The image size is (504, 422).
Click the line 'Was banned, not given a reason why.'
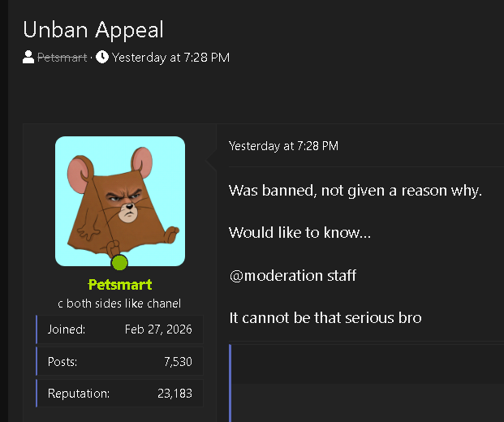(355, 191)
